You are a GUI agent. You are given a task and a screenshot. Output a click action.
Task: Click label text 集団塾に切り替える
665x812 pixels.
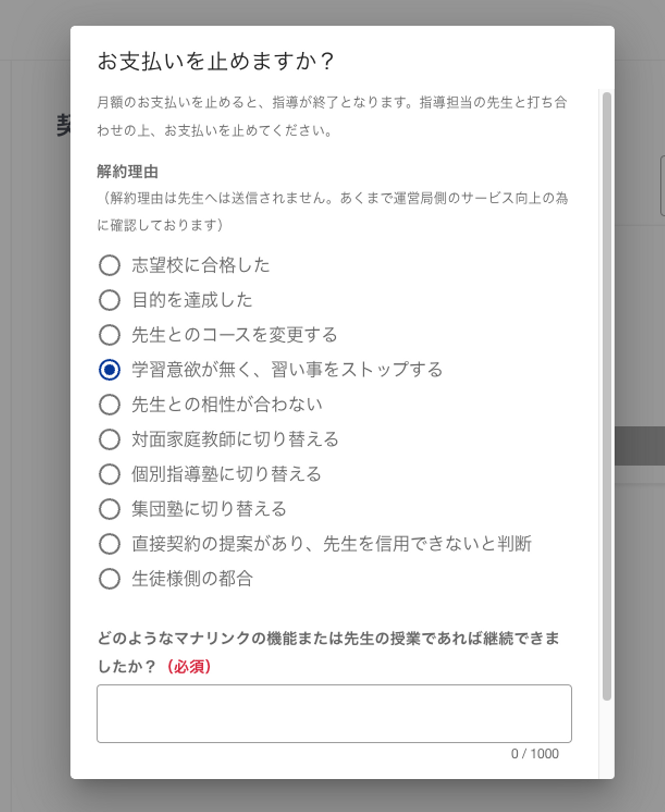pyautogui.click(x=209, y=509)
